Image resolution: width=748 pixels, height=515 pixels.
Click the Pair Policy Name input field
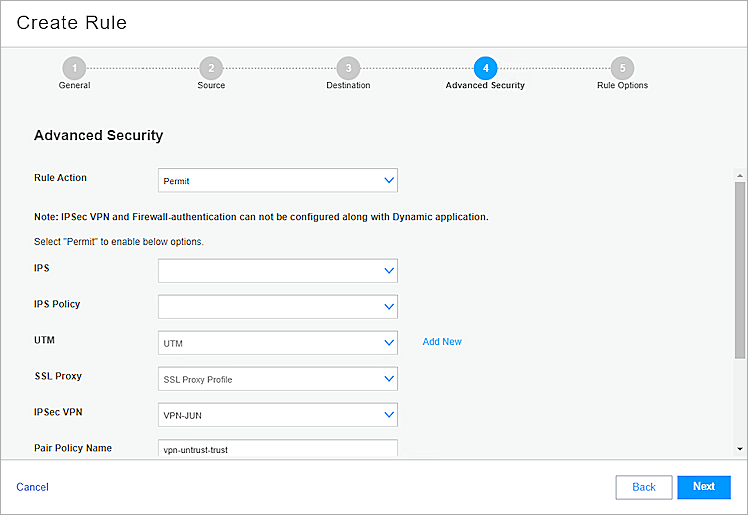[278, 448]
